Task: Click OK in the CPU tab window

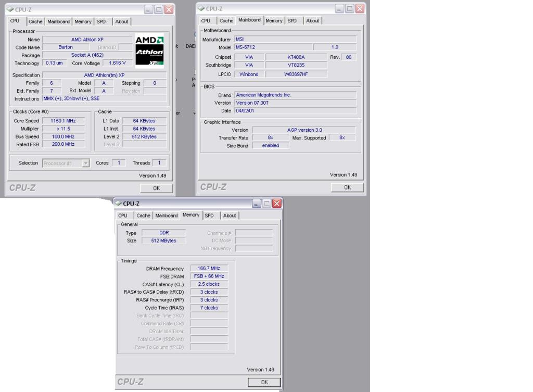Action: point(156,188)
